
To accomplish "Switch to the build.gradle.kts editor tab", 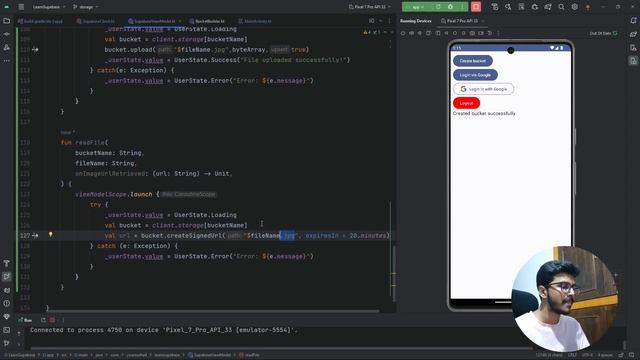I will tap(40, 21).
